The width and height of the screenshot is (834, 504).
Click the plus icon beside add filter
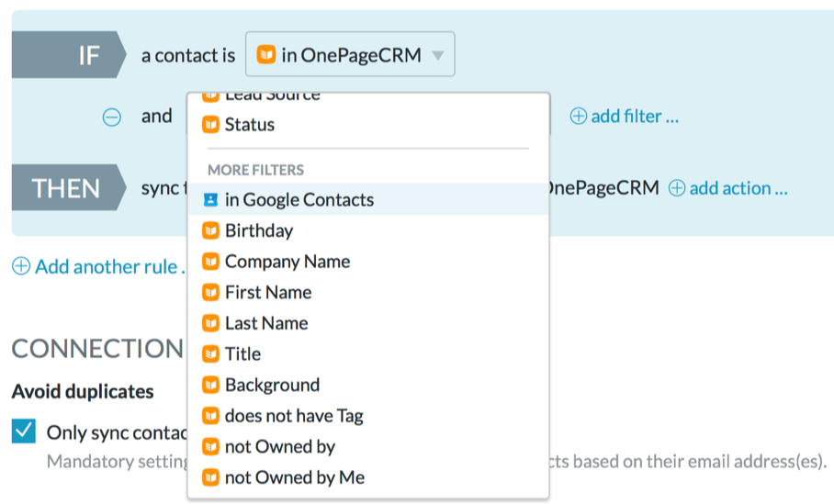579,117
